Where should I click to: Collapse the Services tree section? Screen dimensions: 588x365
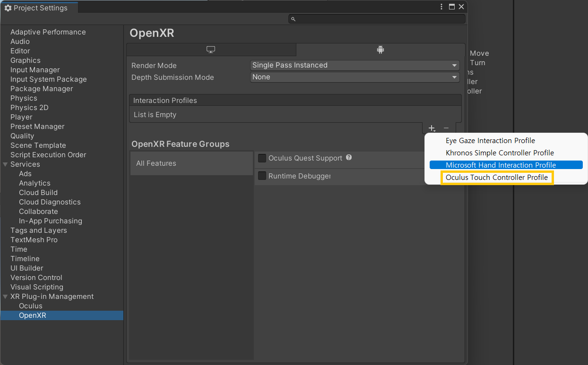point(5,164)
